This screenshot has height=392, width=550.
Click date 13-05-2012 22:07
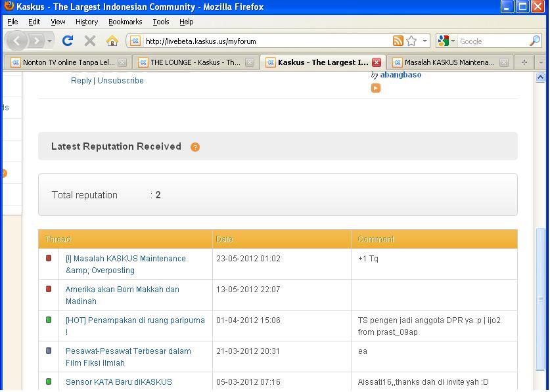[x=248, y=290]
